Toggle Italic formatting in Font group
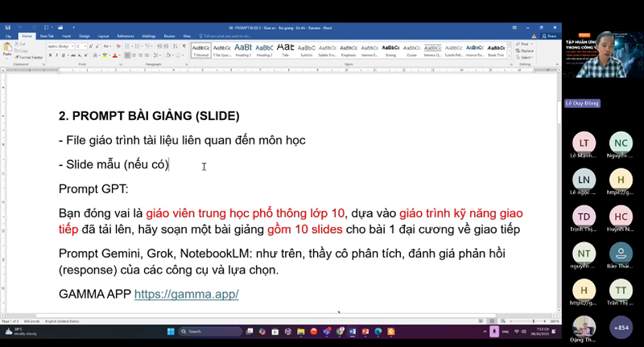The height and width of the screenshot is (347, 644). click(x=56, y=56)
